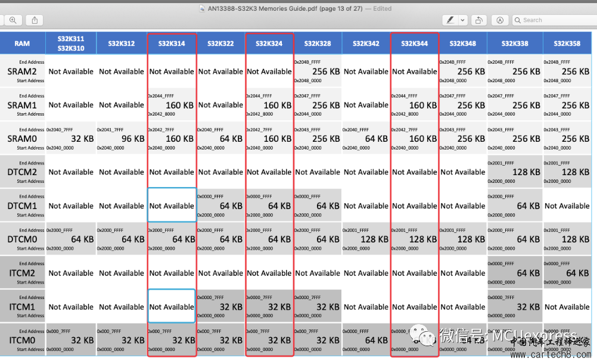The width and height of the screenshot is (597, 364).
Task: Click the 0x2041_7FFF end address
Action: (110, 130)
